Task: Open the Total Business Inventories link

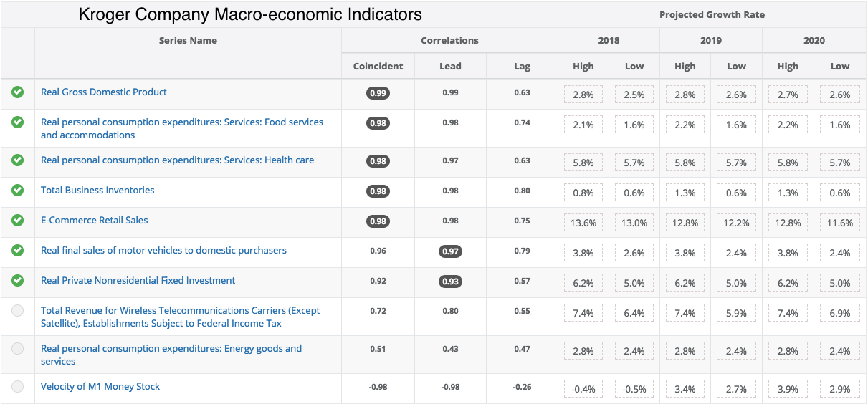Action: tap(97, 190)
